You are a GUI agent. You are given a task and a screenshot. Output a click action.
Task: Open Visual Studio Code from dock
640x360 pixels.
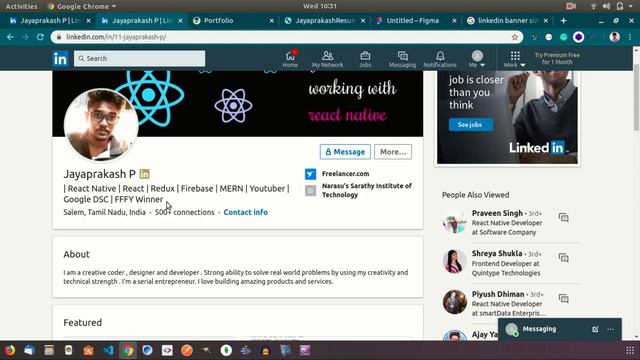(108, 351)
